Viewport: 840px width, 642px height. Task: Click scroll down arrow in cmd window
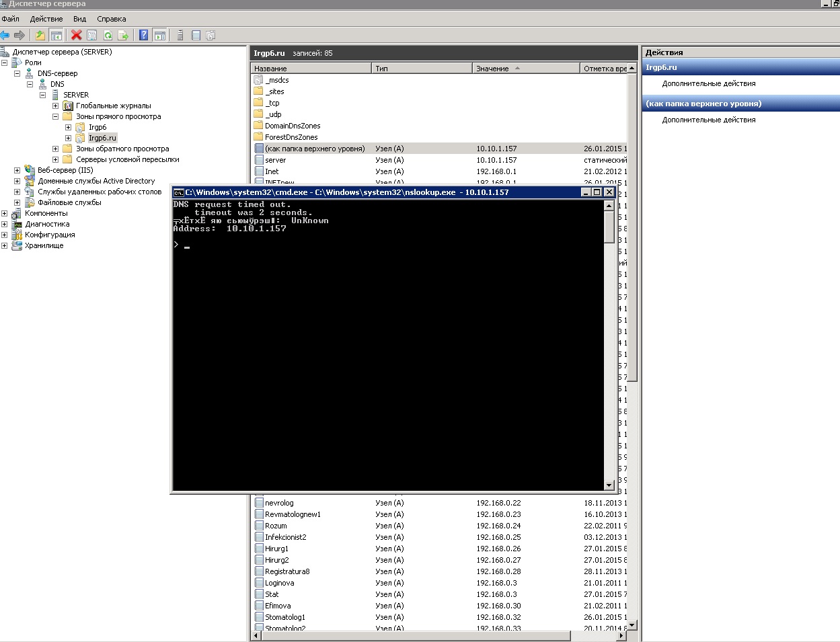point(609,485)
